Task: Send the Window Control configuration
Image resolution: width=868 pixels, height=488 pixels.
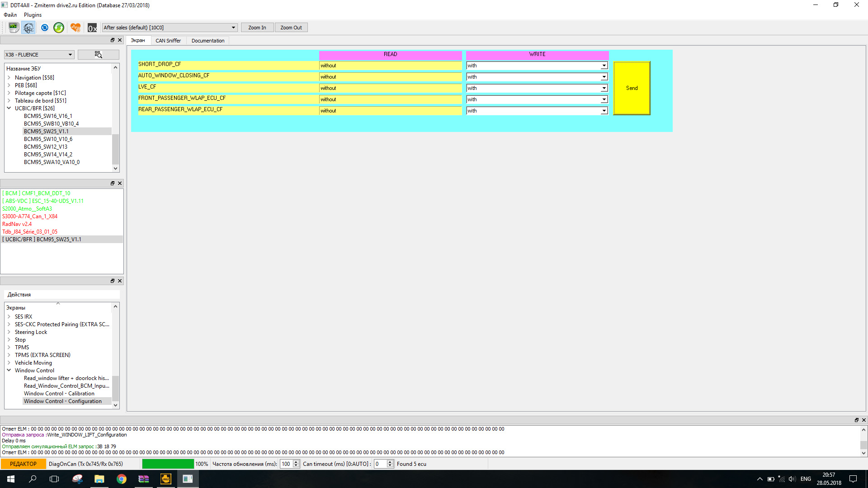Action: pos(631,88)
